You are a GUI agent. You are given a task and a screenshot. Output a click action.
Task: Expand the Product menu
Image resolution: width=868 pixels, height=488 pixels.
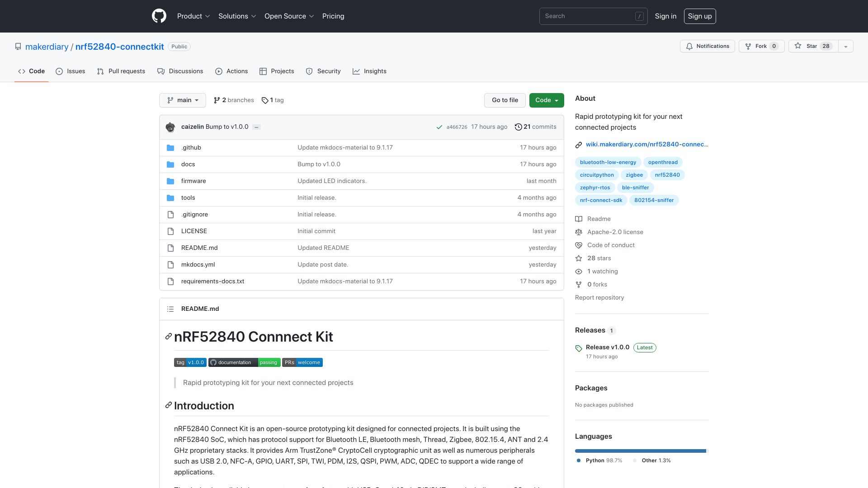tap(193, 16)
